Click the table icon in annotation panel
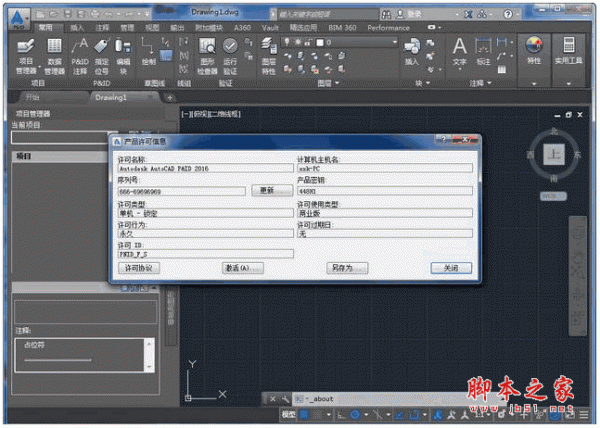The image size is (600, 428). (502, 70)
